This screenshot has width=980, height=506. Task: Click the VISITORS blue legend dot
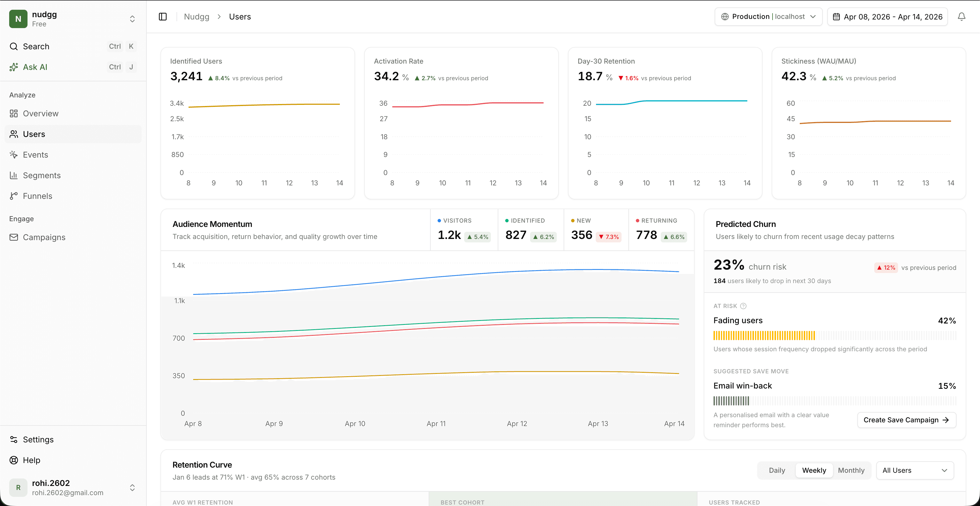[439, 221]
